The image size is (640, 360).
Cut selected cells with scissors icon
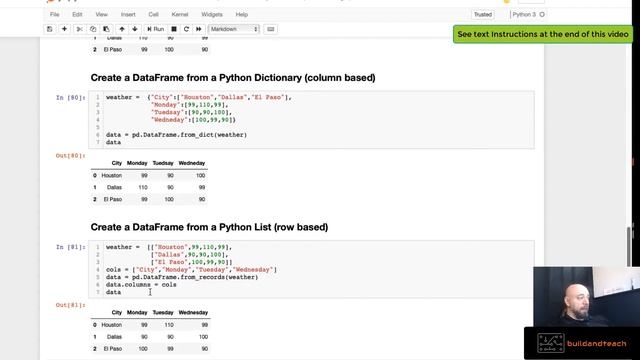pyautogui.click(x=80, y=29)
